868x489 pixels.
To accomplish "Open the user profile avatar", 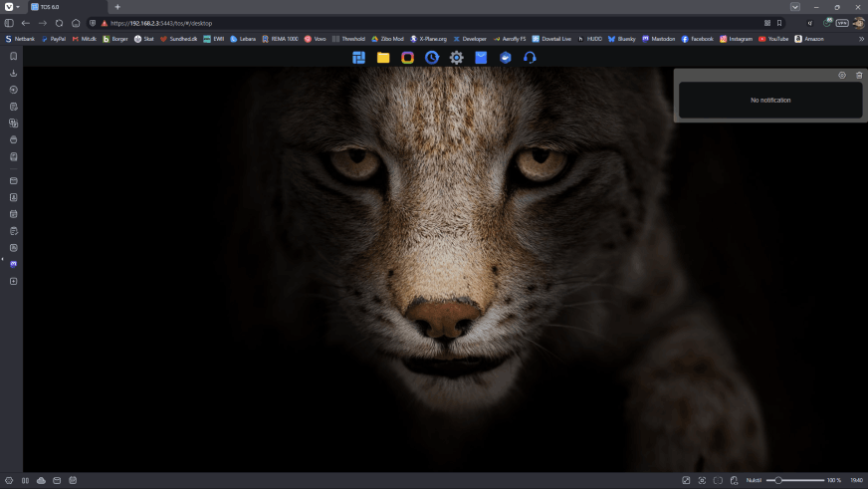I will pos(859,23).
